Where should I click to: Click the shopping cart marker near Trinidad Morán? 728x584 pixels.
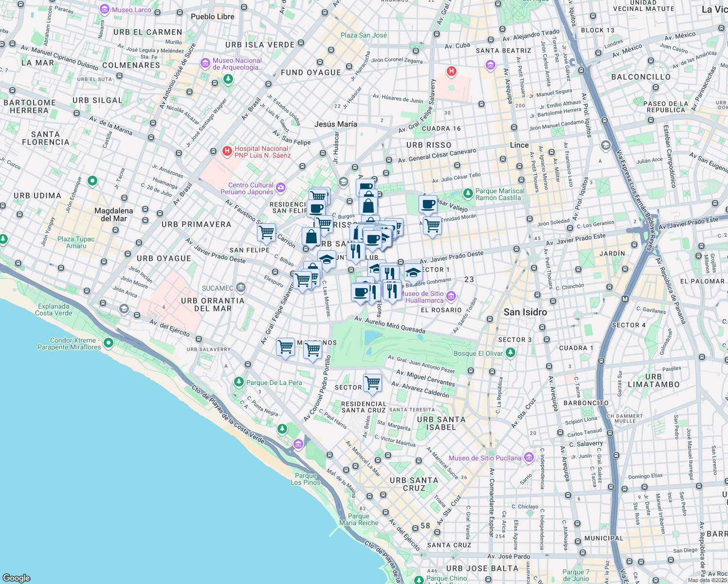[x=433, y=226]
